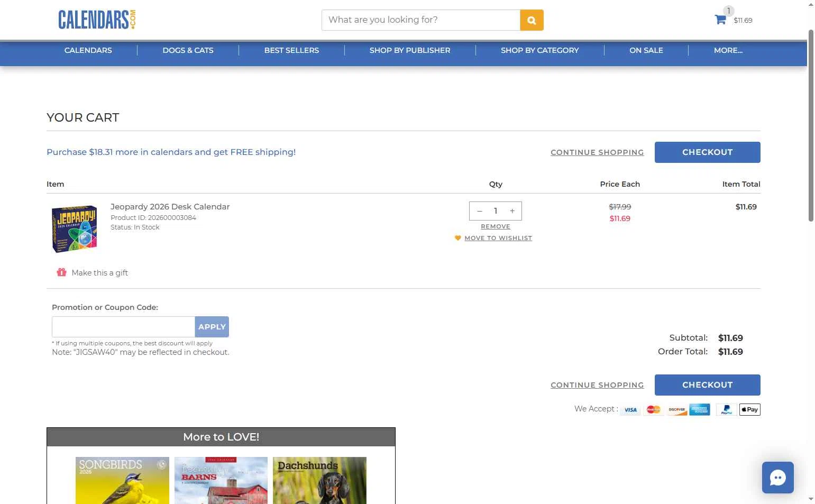Open the Songbirds 2026 calendar thumbnail
The width and height of the screenshot is (815, 504).
(x=122, y=480)
